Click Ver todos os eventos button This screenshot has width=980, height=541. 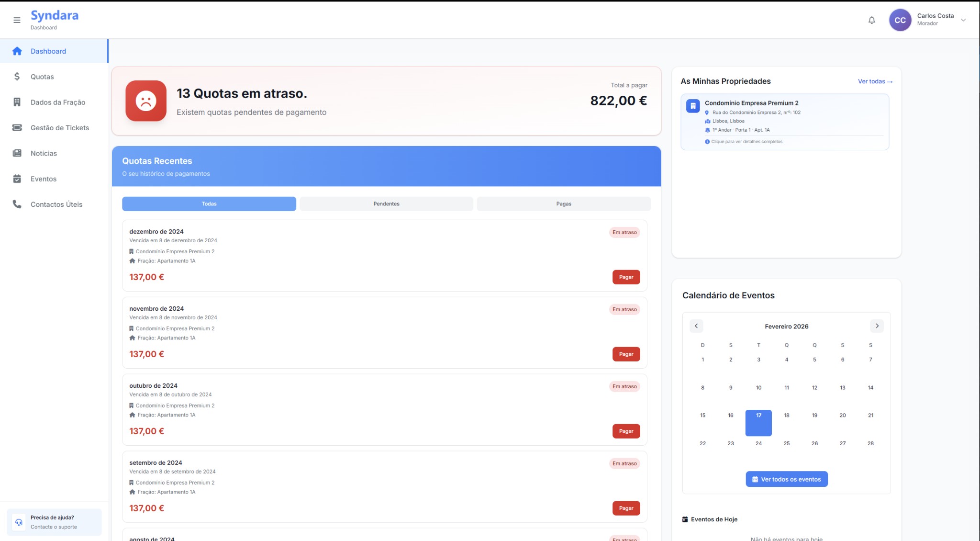pos(786,479)
